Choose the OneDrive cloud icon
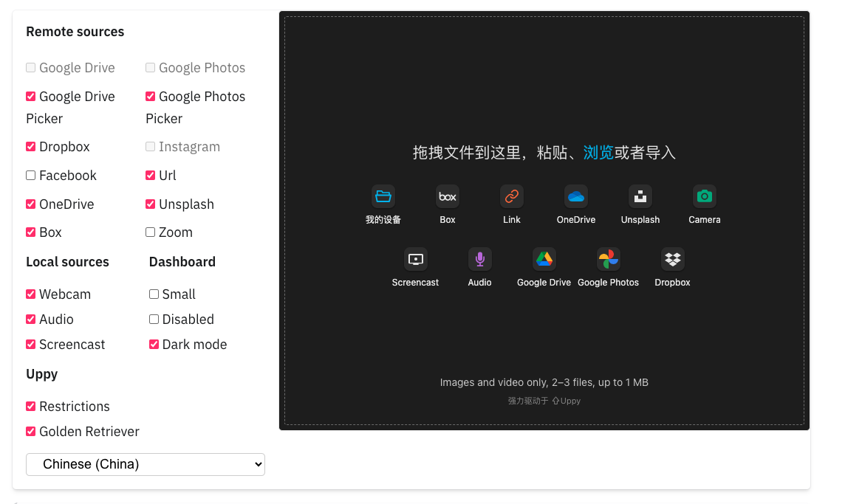The height and width of the screenshot is (504, 845). tap(576, 196)
